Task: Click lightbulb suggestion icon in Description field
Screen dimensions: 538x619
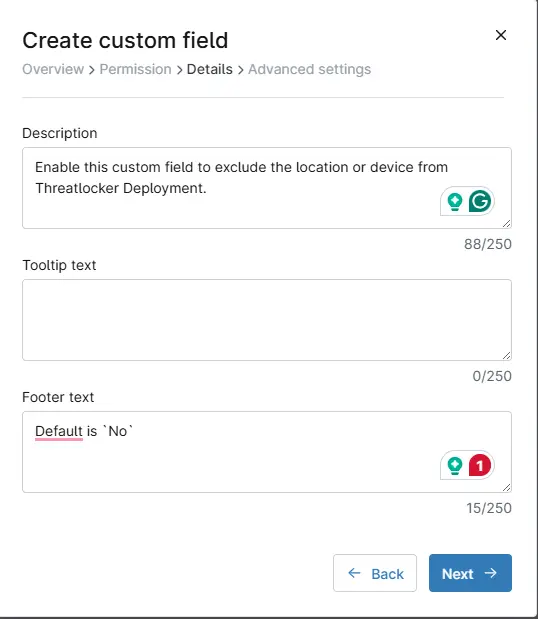Action: [455, 201]
